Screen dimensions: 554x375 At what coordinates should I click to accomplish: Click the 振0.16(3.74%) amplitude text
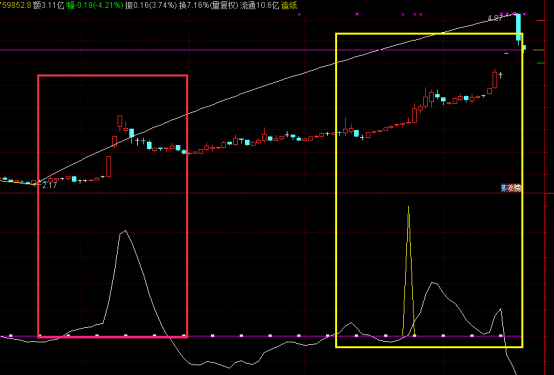[x=151, y=5]
